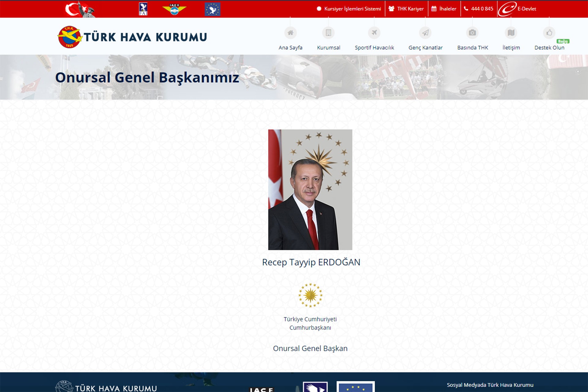Open the Basında THK menu item
This screenshot has width=588, height=392.
point(473,48)
